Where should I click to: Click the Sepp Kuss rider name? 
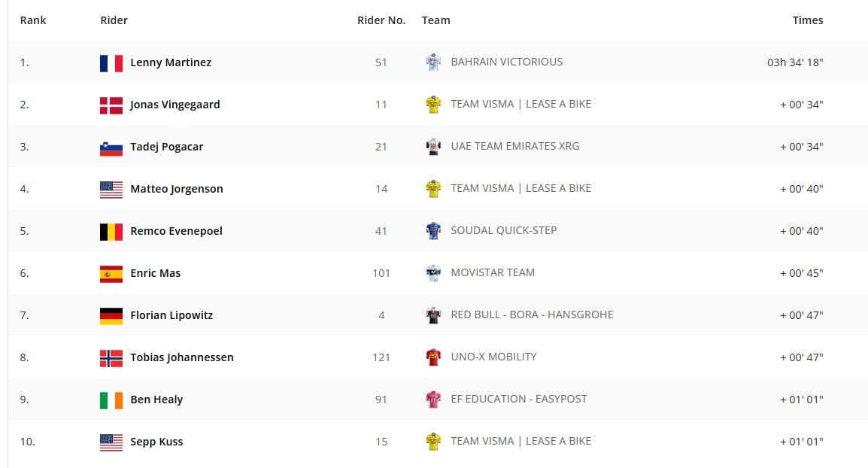tap(156, 442)
